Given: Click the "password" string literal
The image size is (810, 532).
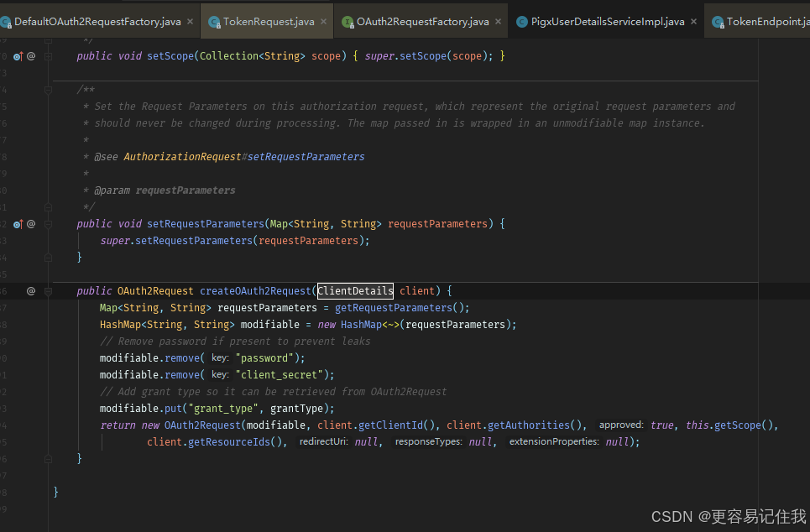Looking at the screenshot, I should click(264, 358).
